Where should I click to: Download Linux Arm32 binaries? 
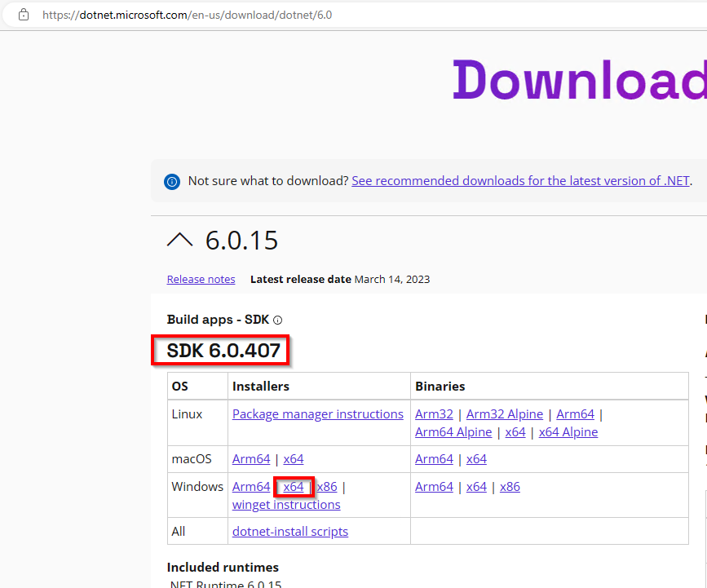click(x=434, y=414)
